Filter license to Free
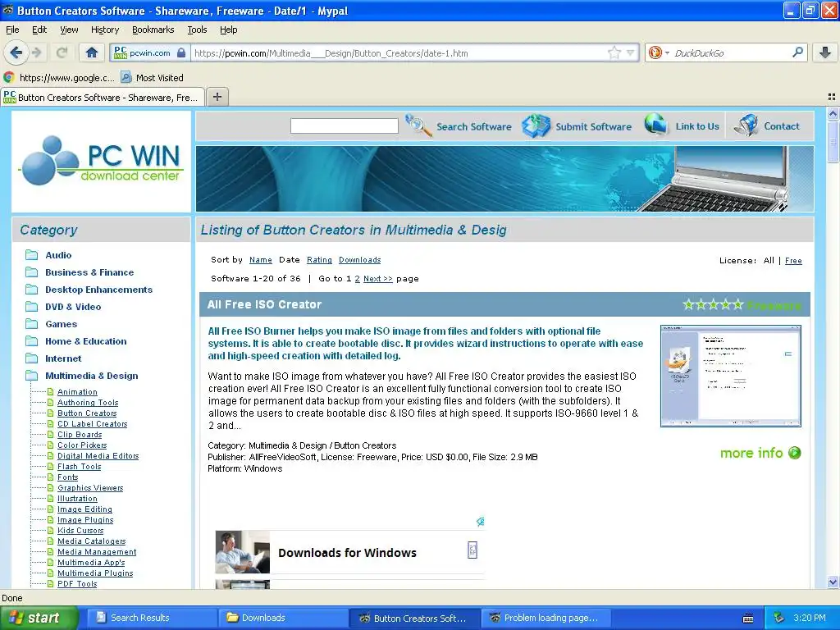The height and width of the screenshot is (630, 840). (793, 260)
